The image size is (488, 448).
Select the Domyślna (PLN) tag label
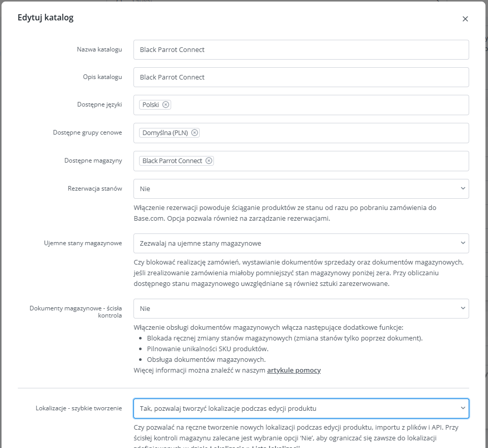[x=165, y=133]
